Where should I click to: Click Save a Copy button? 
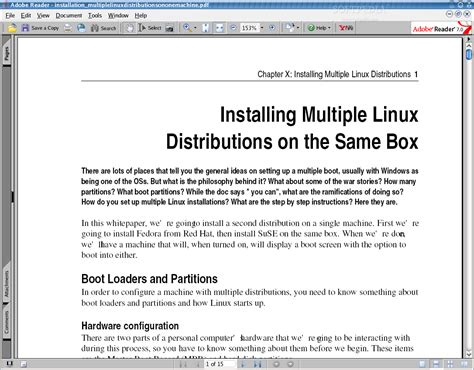pyautogui.click(x=40, y=28)
